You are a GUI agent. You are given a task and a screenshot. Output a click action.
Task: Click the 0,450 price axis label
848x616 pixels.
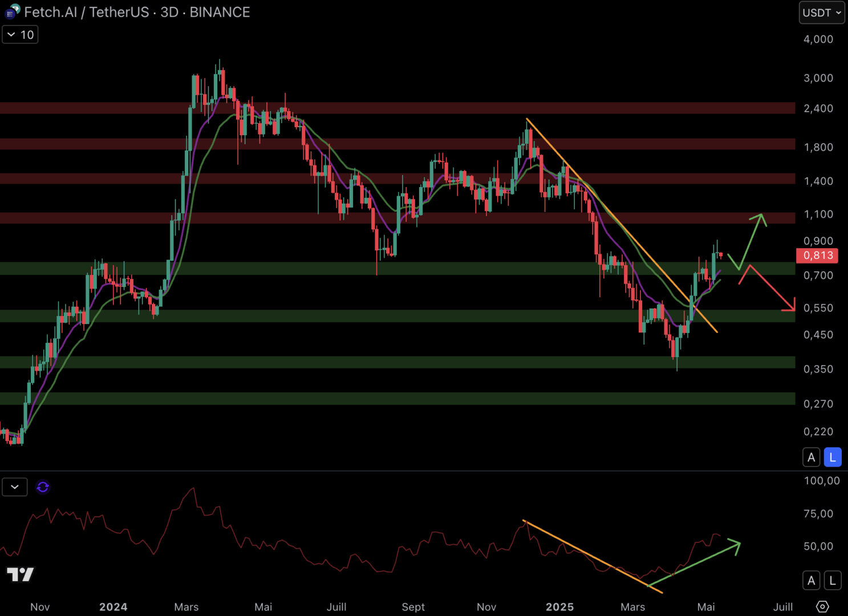click(818, 335)
